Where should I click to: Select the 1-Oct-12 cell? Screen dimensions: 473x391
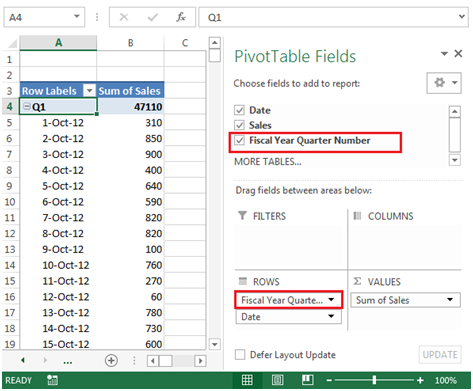(x=58, y=123)
